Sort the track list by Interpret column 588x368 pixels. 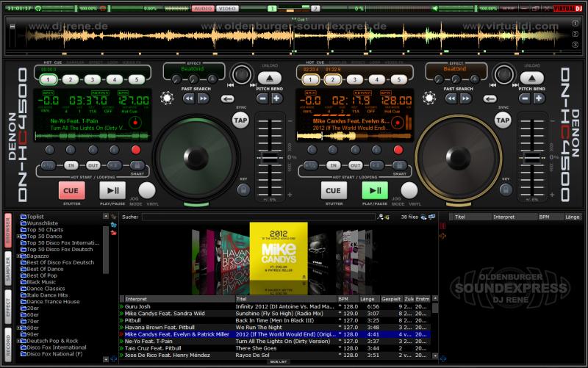point(179,299)
